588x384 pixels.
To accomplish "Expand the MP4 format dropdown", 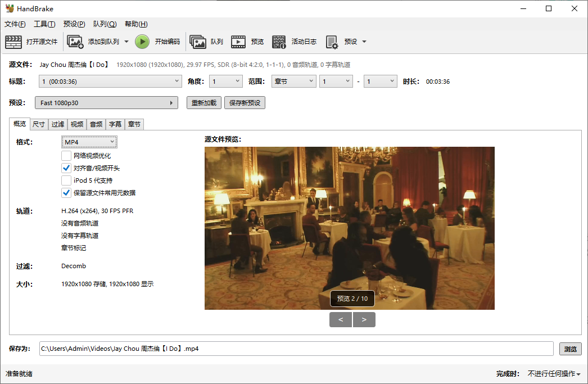I will 89,142.
